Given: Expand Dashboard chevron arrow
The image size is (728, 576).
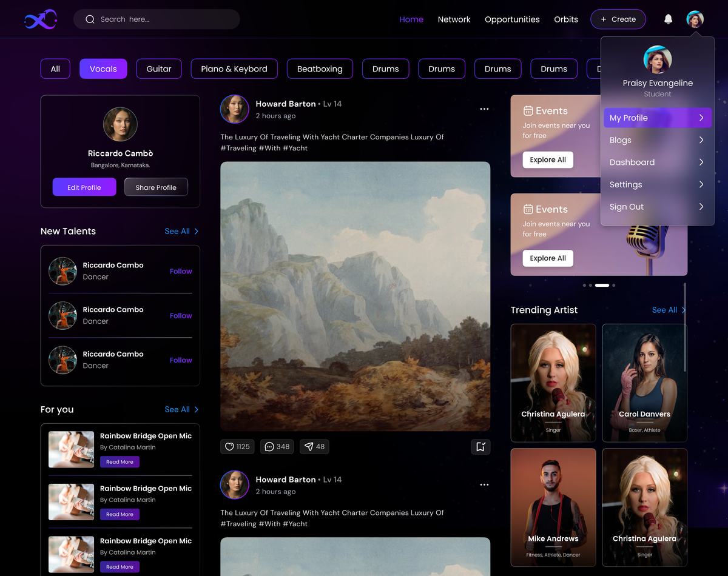Looking at the screenshot, I should [x=701, y=162].
